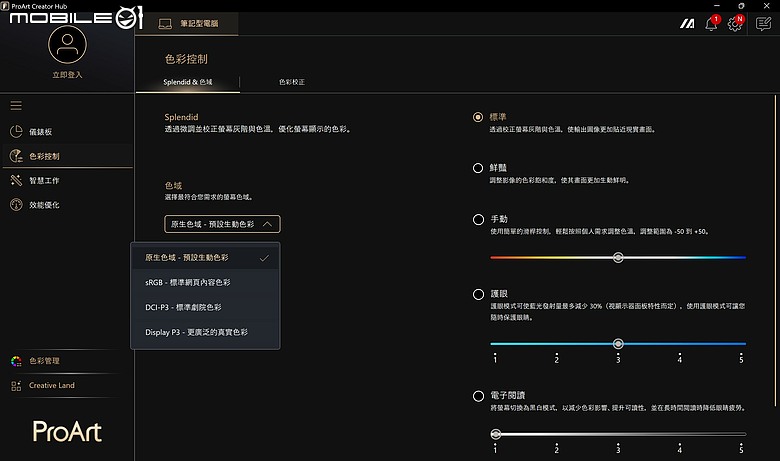780x461 pixels.
Task: Open the 儀錶板 dashboard icon
Action: click(16, 131)
